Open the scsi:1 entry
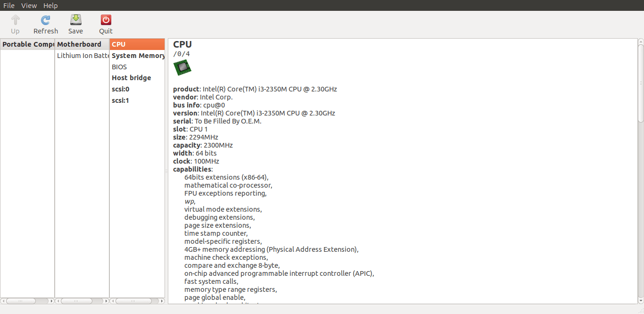The height and width of the screenshot is (314, 644). pos(120,100)
